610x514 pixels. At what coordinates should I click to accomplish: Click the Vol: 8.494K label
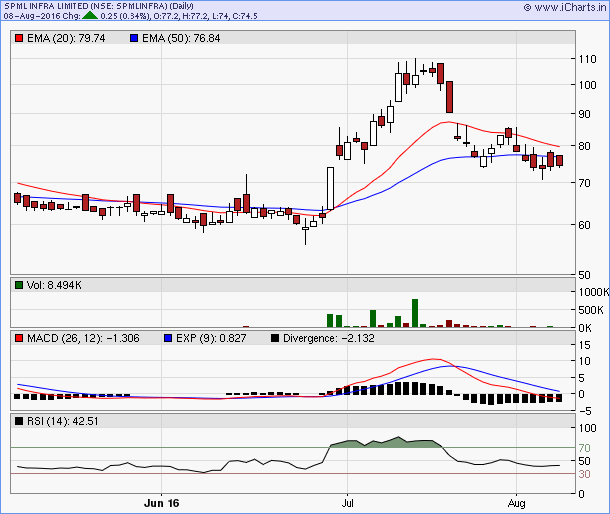(x=54, y=285)
